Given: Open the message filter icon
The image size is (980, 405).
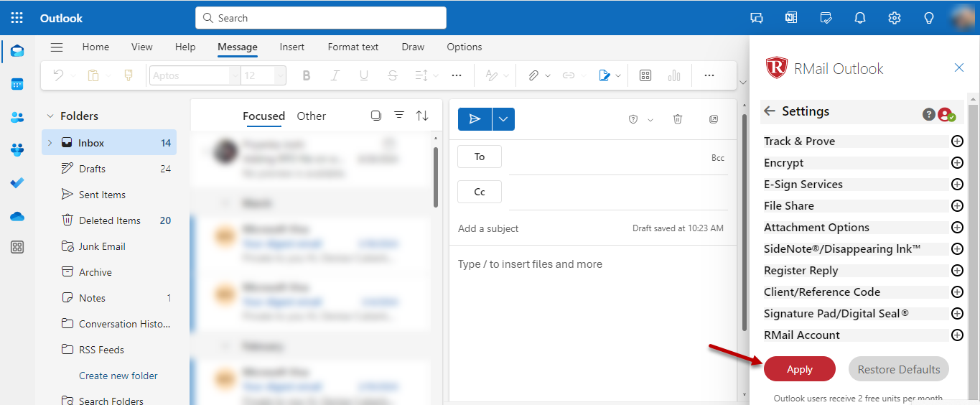Looking at the screenshot, I should (x=399, y=116).
